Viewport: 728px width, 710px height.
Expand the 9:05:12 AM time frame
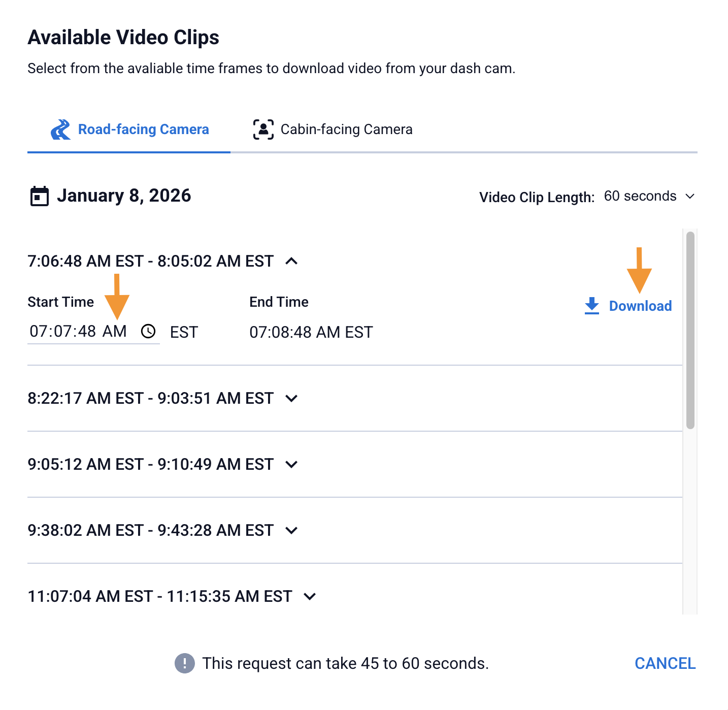[x=291, y=464]
